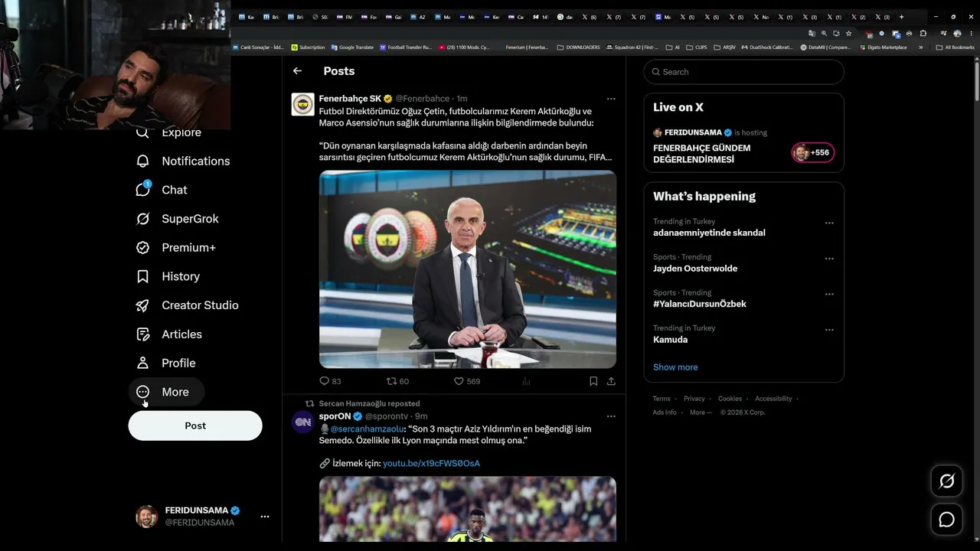
Task: Bookmark this page with the star icon
Action: click(849, 34)
